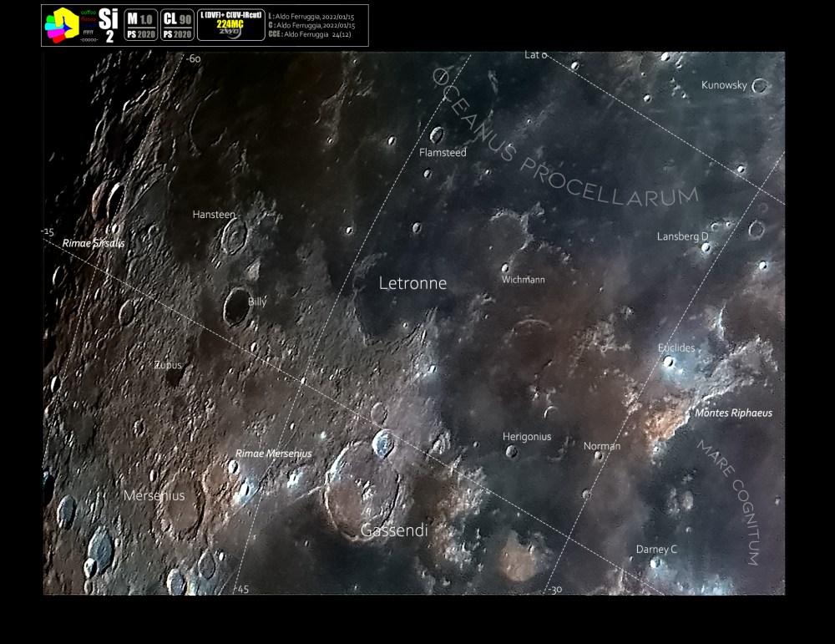Select the CL 90 PS 2020 badge
835x644 pixels.
pos(177,25)
